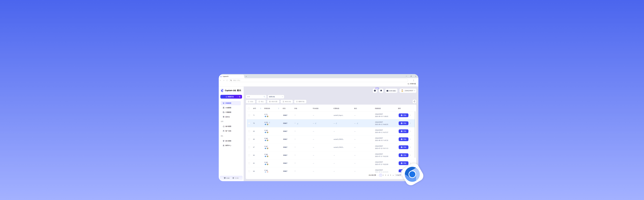
Task: Click the batch create copy icon
Action: [x=239, y=97]
